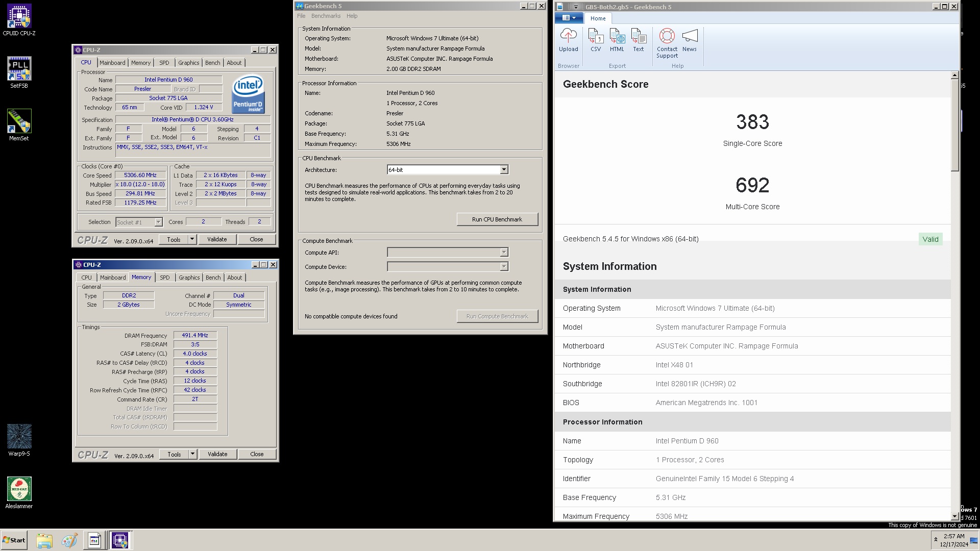This screenshot has width=980, height=551.
Task: Open the Paint icon in the taskbar
Action: [69, 540]
